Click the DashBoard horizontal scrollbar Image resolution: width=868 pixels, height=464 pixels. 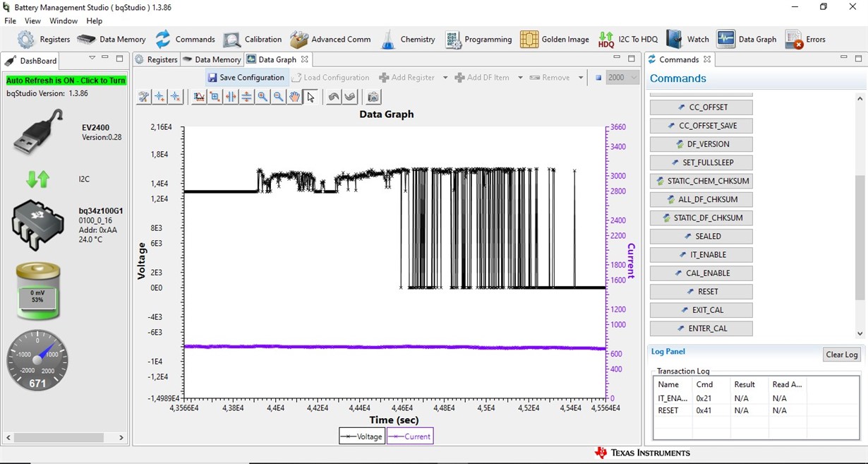(x=65, y=438)
